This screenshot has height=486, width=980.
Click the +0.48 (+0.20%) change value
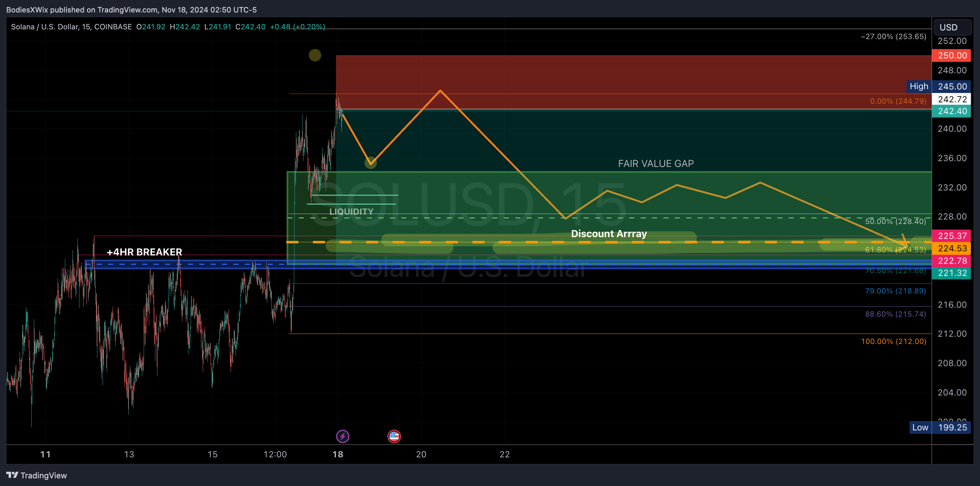tap(298, 27)
